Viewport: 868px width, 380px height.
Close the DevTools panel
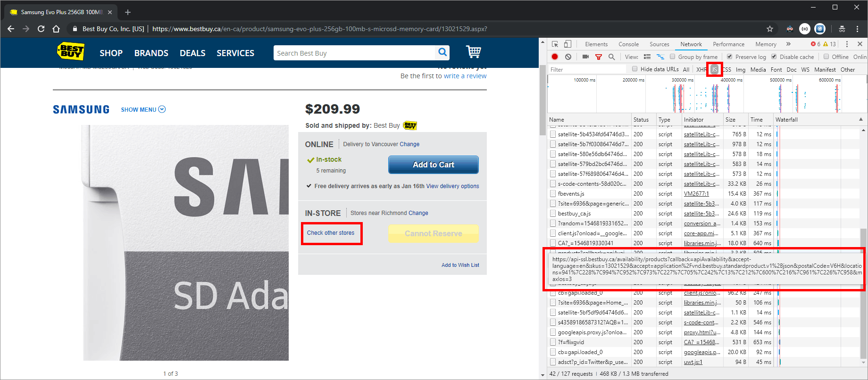(860, 44)
